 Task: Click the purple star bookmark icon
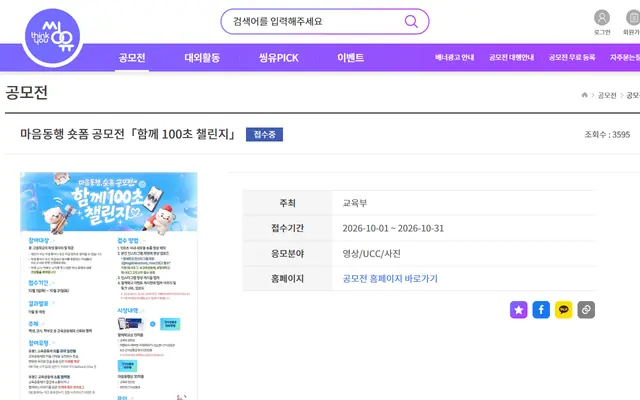pyautogui.click(x=518, y=310)
